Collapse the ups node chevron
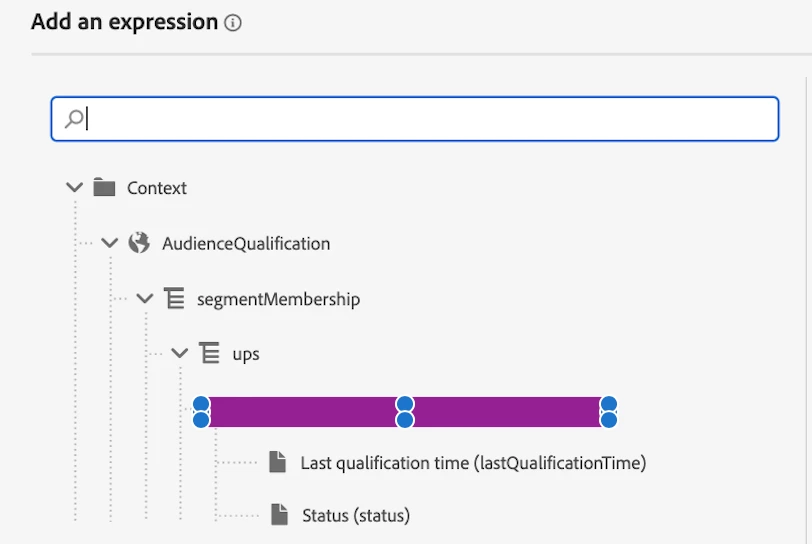 click(180, 353)
